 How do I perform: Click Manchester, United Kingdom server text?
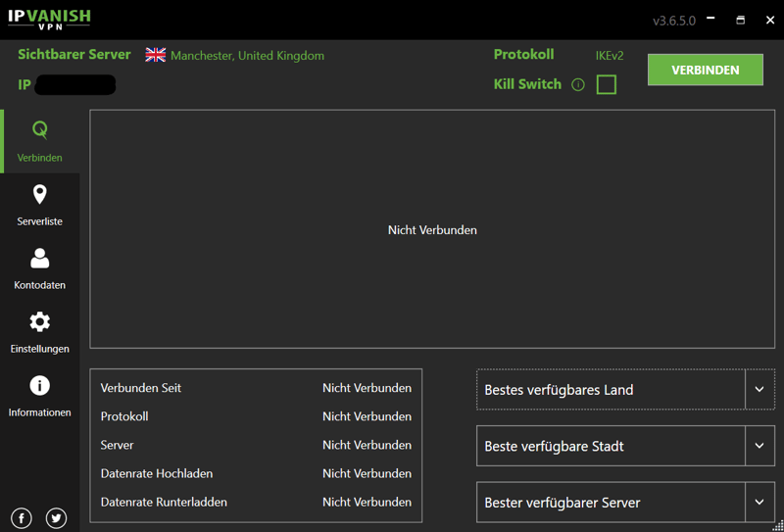(247, 56)
